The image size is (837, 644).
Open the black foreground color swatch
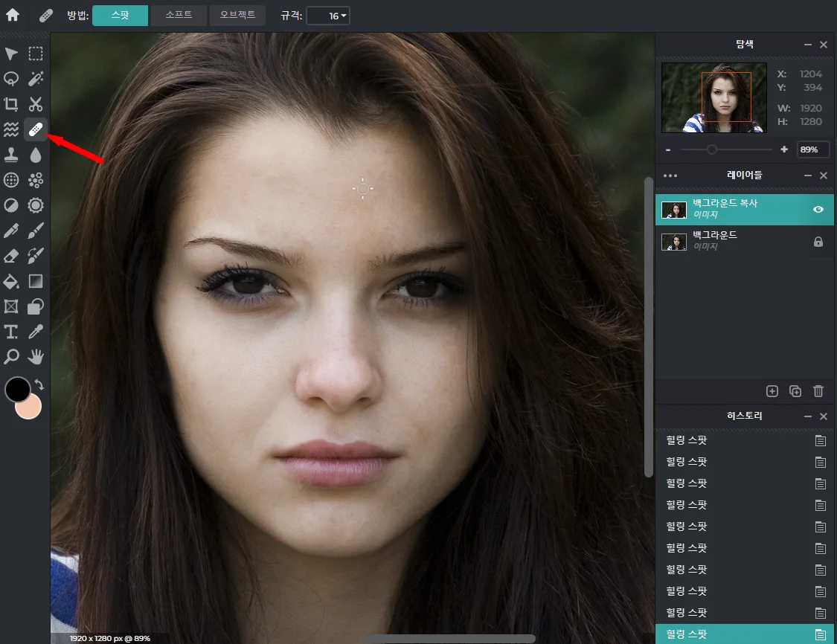click(x=16, y=388)
